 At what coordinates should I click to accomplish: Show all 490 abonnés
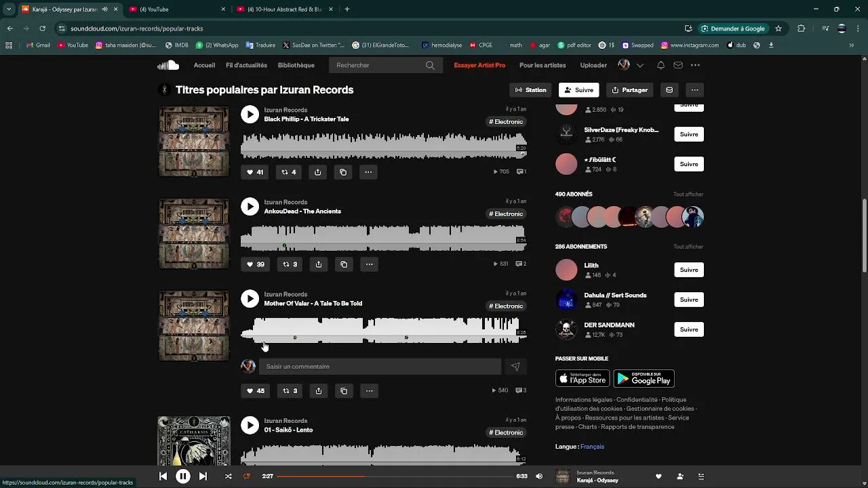[x=688, y=195]
